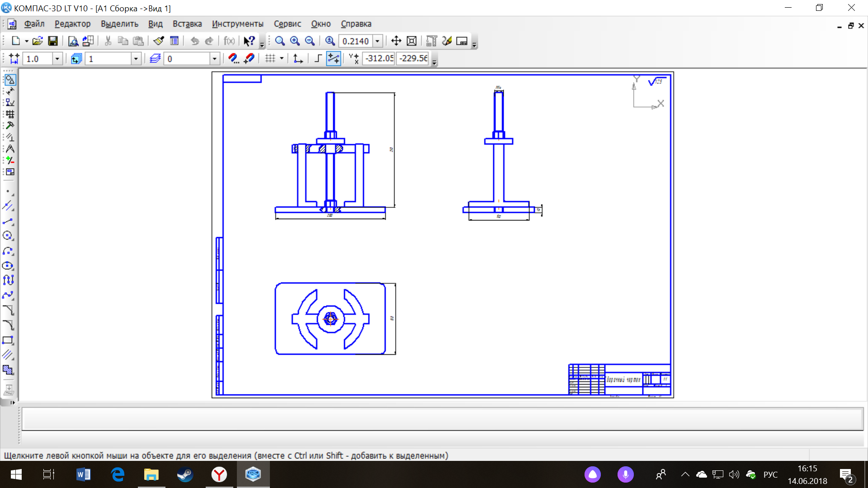Click the show-all fit view icon

411,41
